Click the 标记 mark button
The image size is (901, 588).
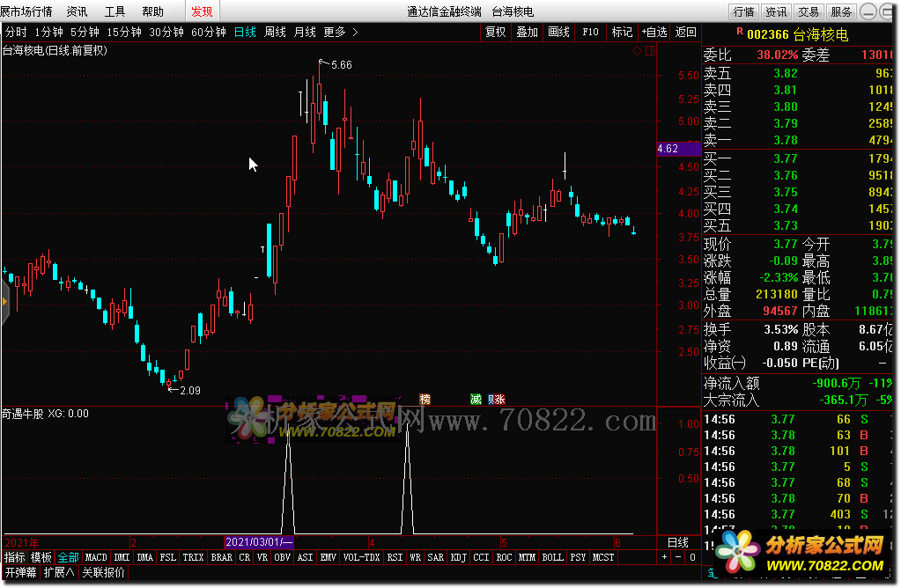[x=622, y=33]
